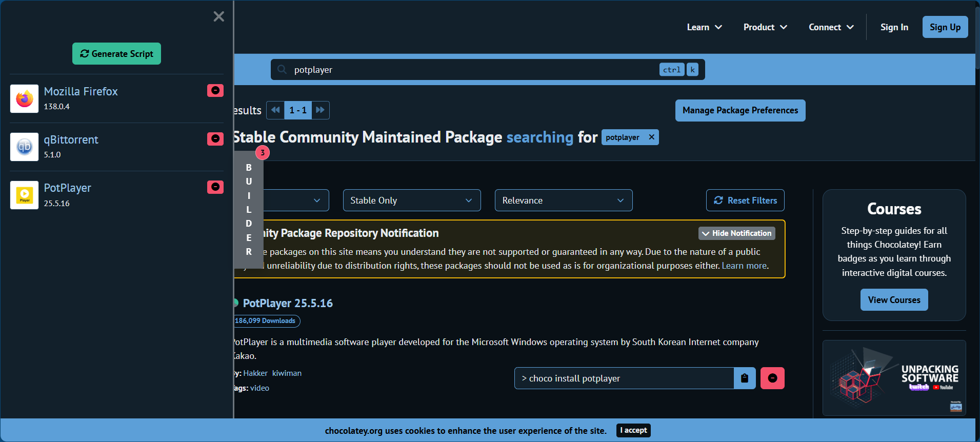
Task: Open the PotPlayer package icon in builder
Action: [24, 195]
